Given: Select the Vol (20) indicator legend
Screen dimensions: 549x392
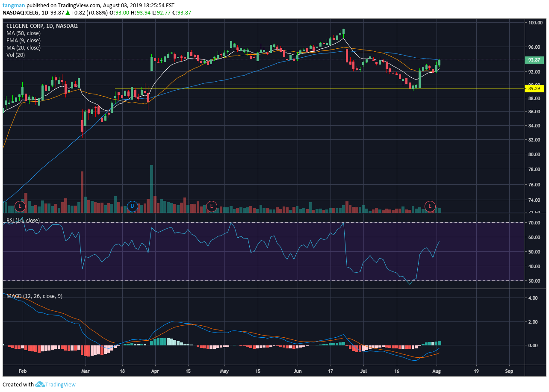Looking at the screenshot, I should click(x=15, y=55).
